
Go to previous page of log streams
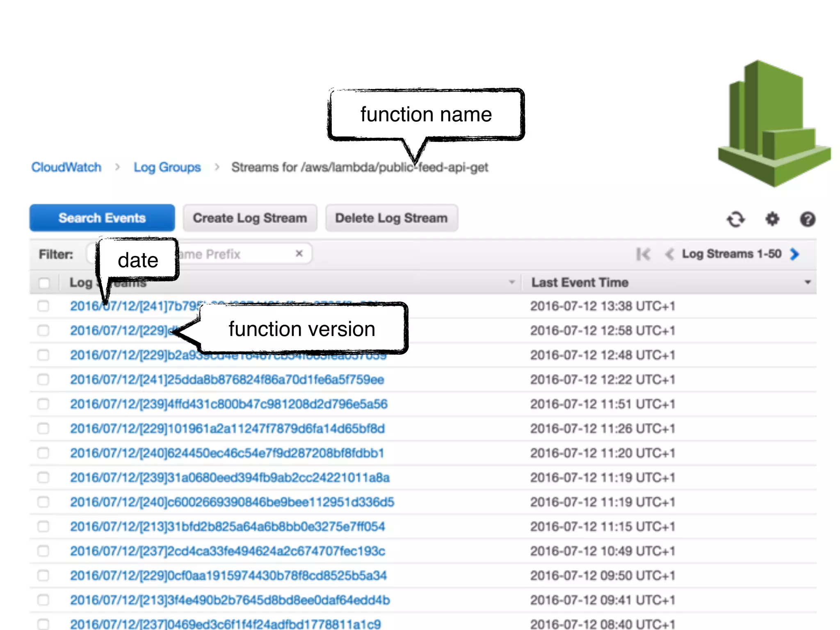[669, 254]
